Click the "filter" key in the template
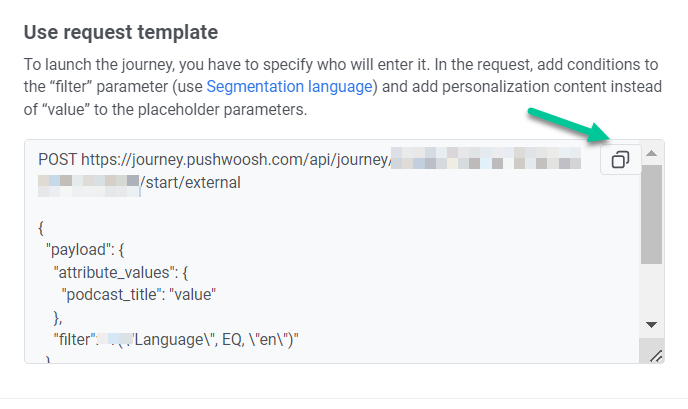 pos(75,340)
